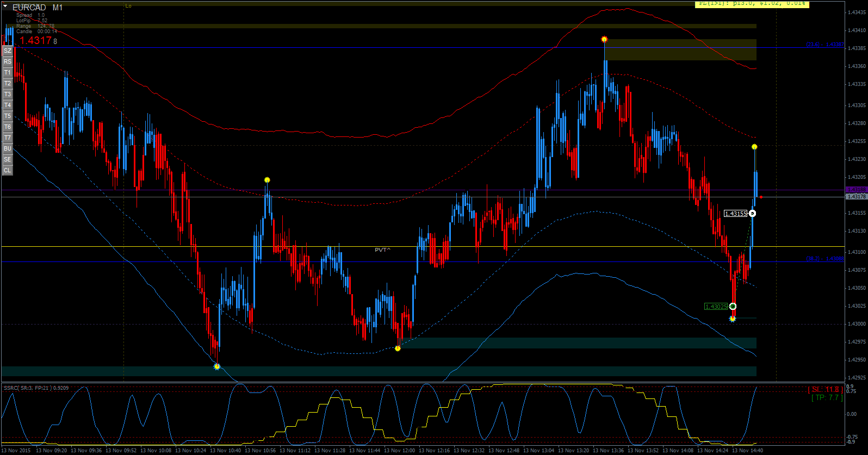Select the T3 panel button
The width and height of the screenshot is (868, 455).
tap(8, 94)
